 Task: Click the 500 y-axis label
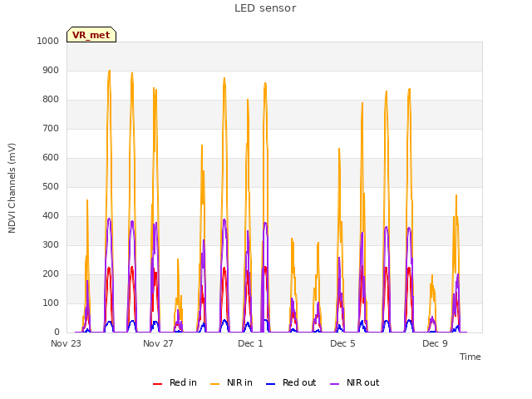[51, 186]
